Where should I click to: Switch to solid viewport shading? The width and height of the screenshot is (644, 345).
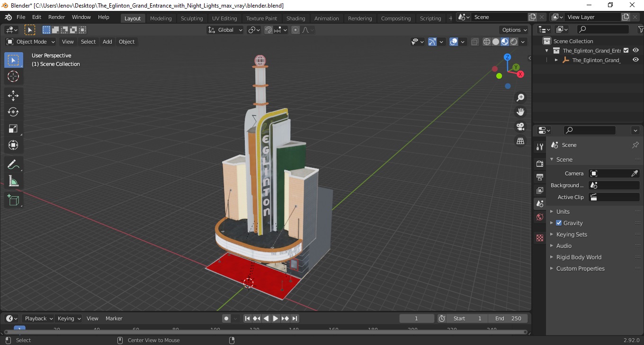coord(496,42)
